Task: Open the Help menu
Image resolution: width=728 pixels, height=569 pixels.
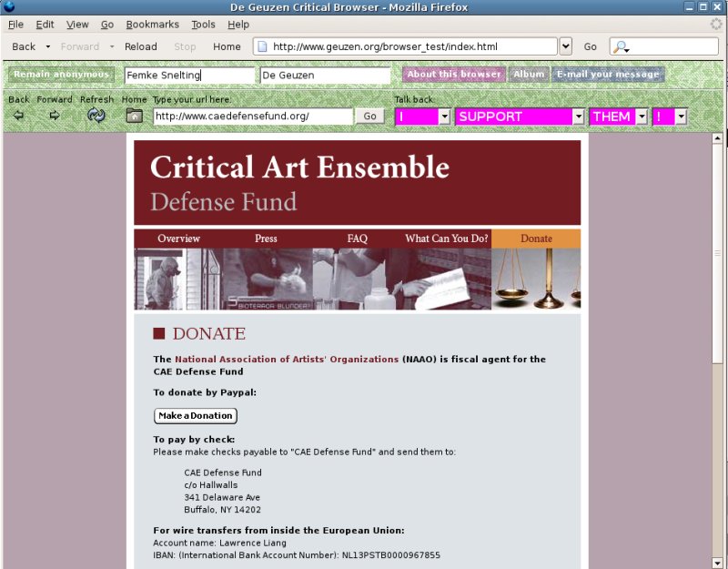Action: pos(238,25)
